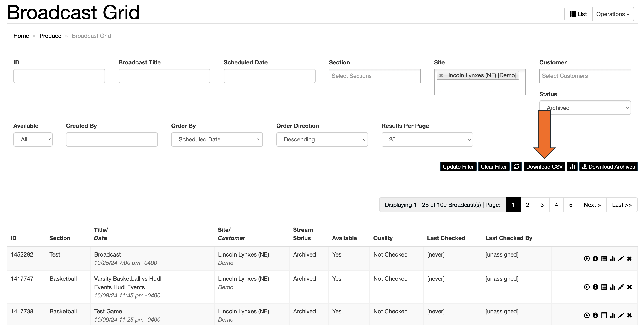This screenshot has height=325, width=644.
Task: Open log list icon for broadcast 1417747
Action: point(604,287)
